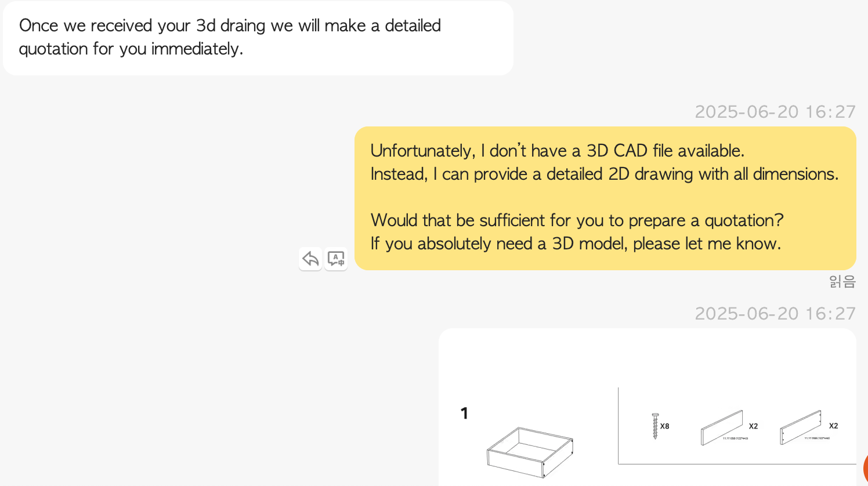This screenshot has width=868, height=486.
Task: Click the "Would that be sufficient" question line
Action: [x=577, y=220]
